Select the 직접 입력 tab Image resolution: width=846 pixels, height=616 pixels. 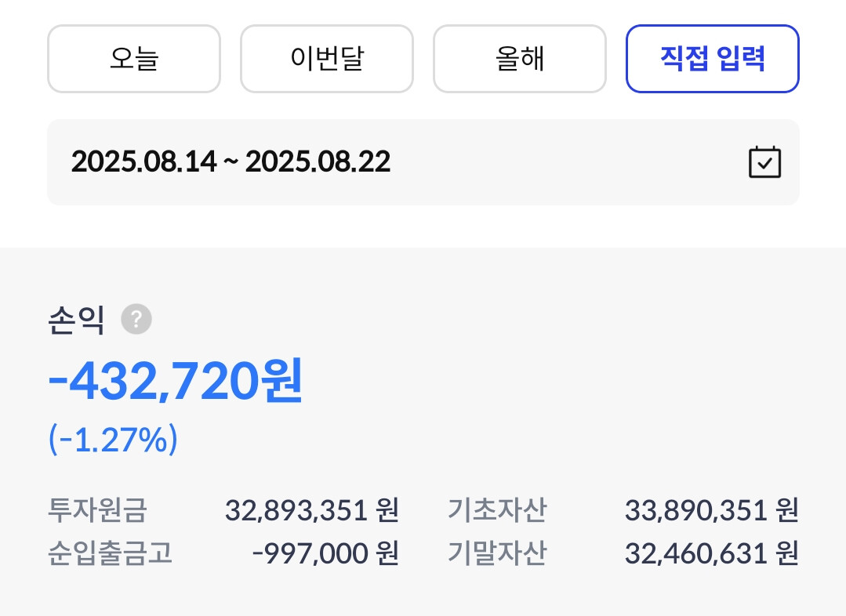click(x=712, y=59)
